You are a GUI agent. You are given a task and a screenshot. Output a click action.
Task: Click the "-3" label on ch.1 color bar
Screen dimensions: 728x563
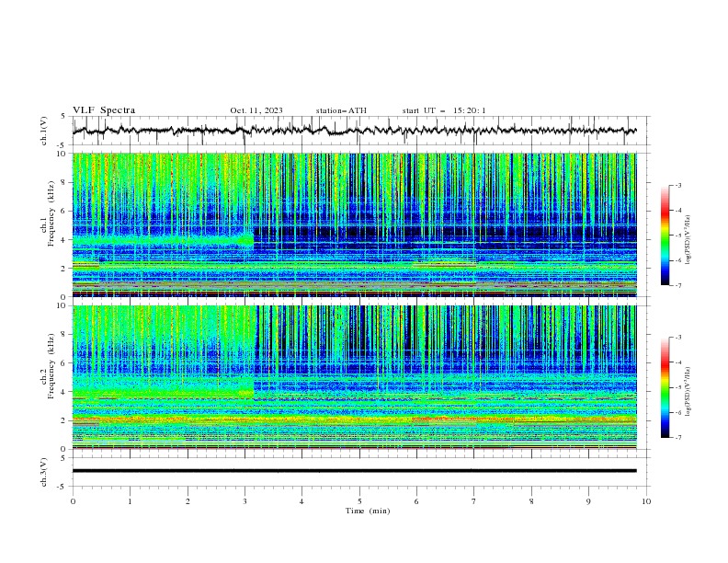click(678, 185)
